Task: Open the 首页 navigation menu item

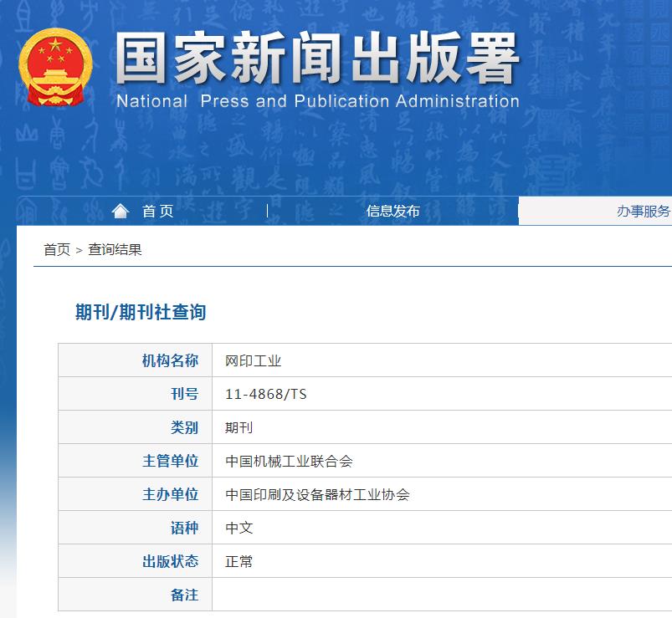Action: [x=156, y=210]
